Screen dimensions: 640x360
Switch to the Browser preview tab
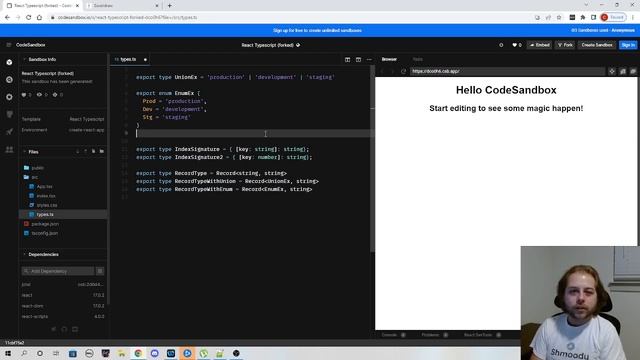[x=389, y=59]
